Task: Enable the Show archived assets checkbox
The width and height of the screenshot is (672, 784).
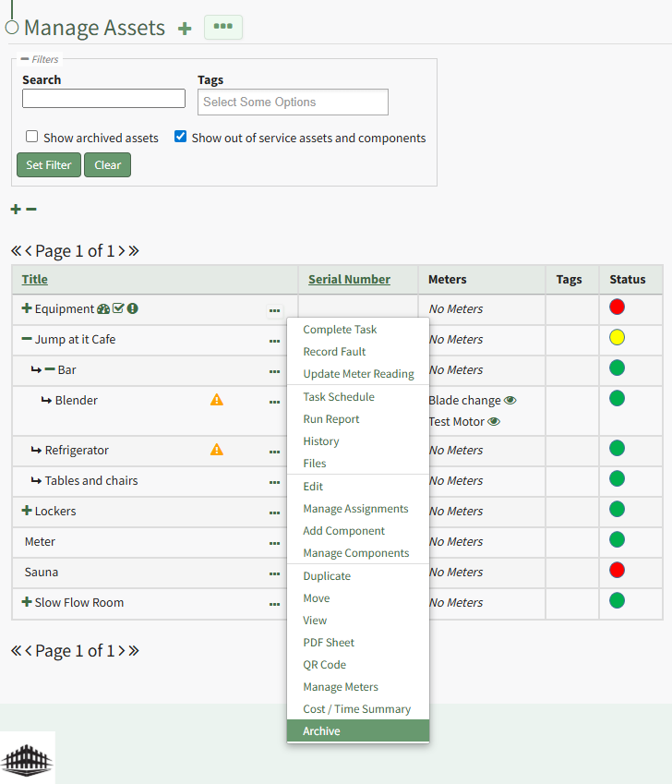Action: pyautogui.click(x=32, y=137)
